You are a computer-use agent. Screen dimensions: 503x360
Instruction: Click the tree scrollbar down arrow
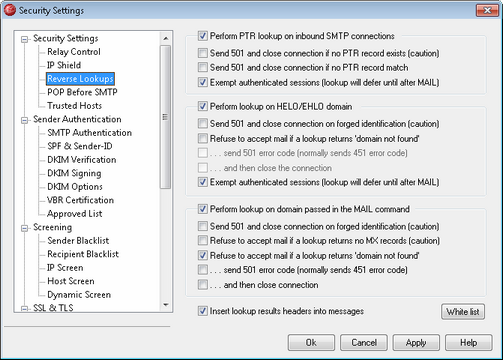click(x=165, y=305)
